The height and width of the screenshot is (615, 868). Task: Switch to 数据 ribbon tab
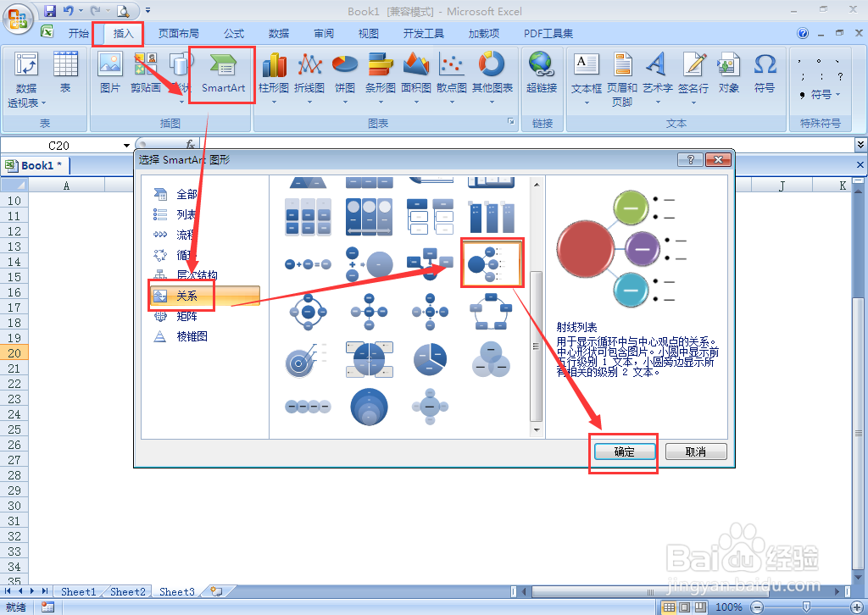(279, 34)
